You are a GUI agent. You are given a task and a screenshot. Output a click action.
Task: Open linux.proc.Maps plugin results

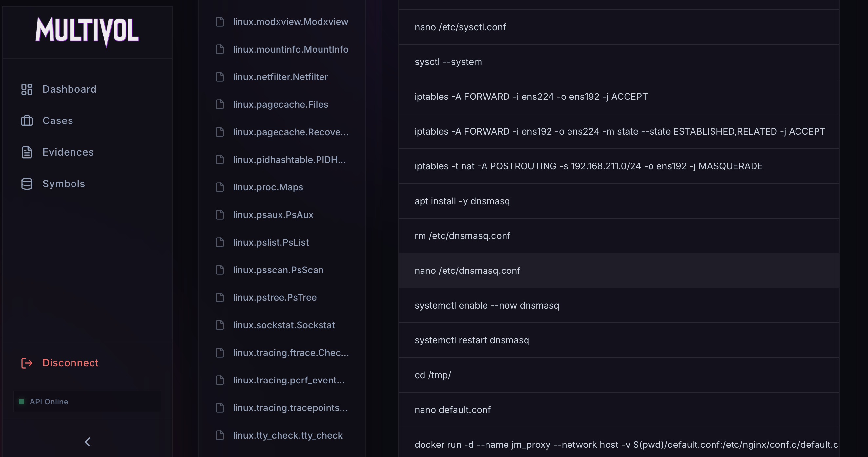coord(268,187)
